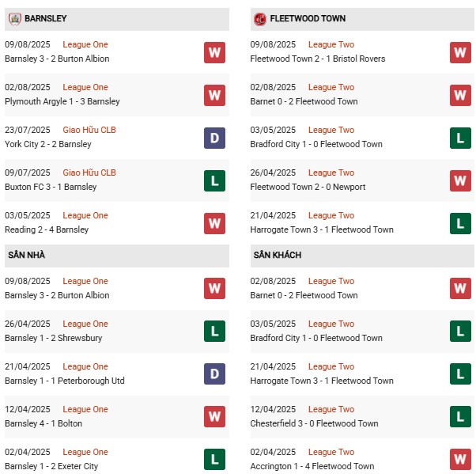
Task: Open League One link for Reading 2-4 Barnsley
Action: (x=85, y=215)
